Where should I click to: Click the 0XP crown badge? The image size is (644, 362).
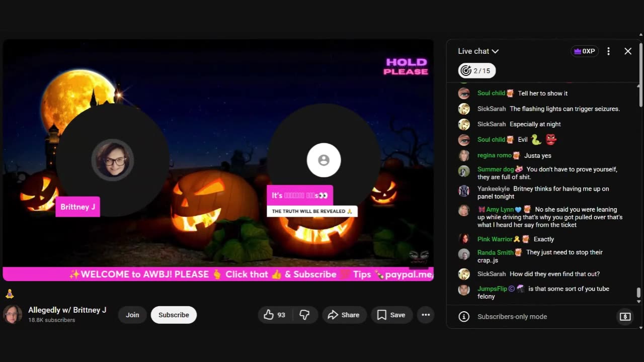(x=585, y=51)
